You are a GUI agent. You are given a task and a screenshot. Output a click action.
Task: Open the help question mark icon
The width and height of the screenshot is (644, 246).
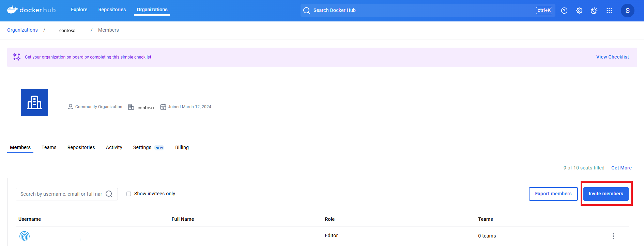click(x=564, y=11)
